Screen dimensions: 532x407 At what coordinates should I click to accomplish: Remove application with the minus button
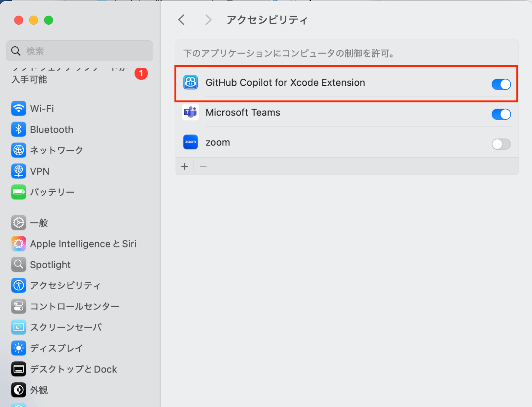coord(203,166)
